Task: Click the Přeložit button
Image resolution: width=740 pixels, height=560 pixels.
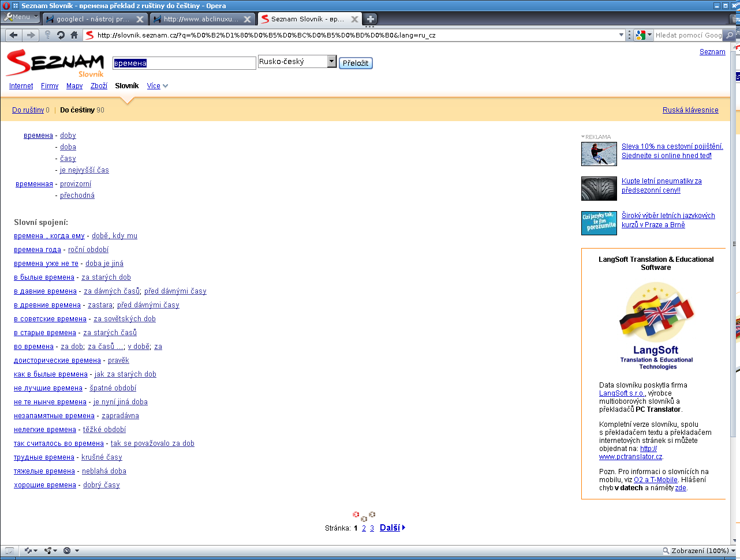Action: click(356, 63)
